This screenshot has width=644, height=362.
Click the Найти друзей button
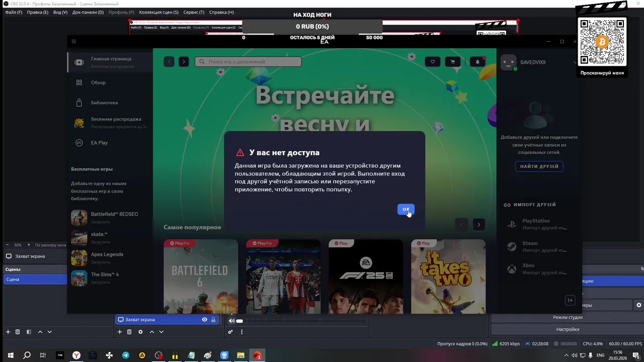(539, 166)
